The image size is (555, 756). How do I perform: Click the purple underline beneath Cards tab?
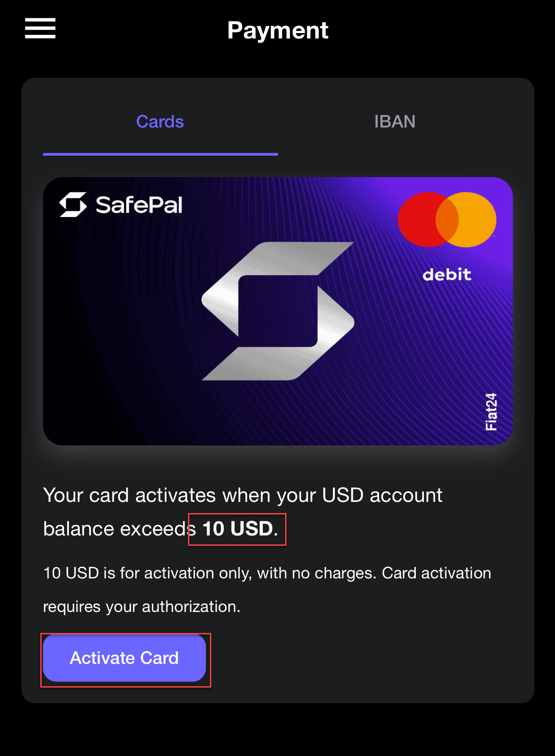click(x=160, y=154)
